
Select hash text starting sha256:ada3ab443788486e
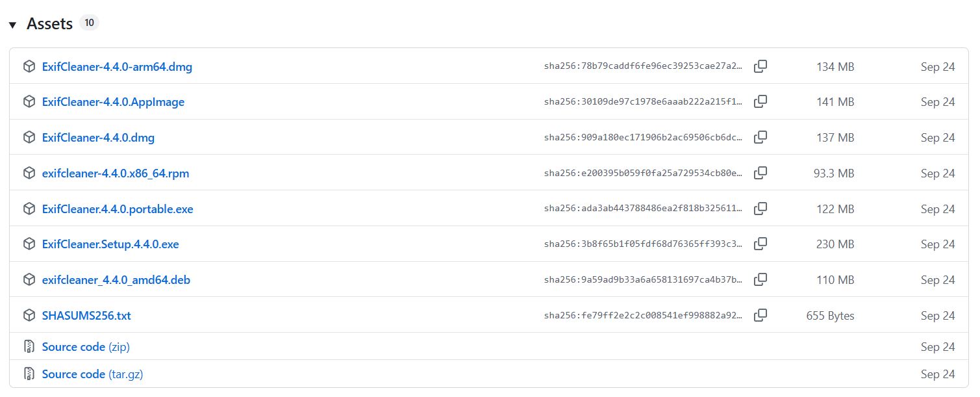643,209
